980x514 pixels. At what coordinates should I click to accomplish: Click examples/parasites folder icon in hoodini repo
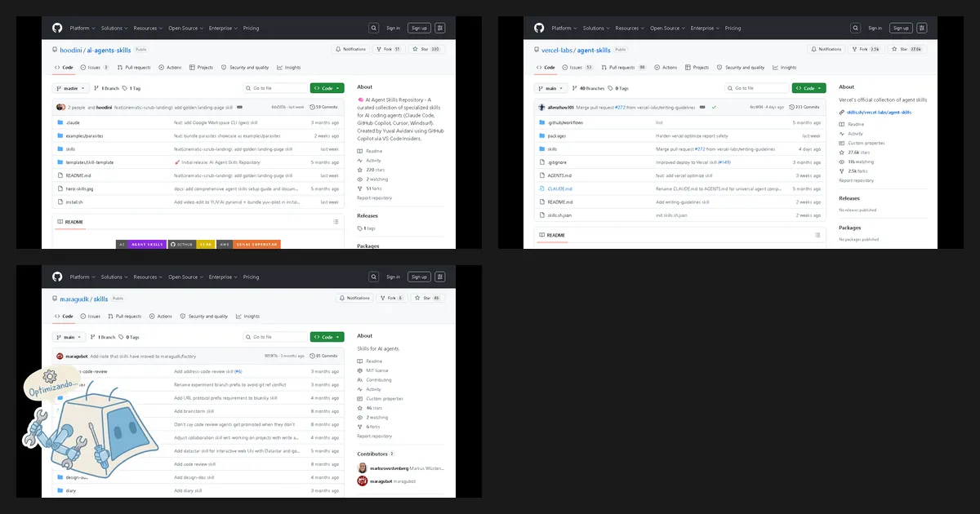tap(60, 135)
